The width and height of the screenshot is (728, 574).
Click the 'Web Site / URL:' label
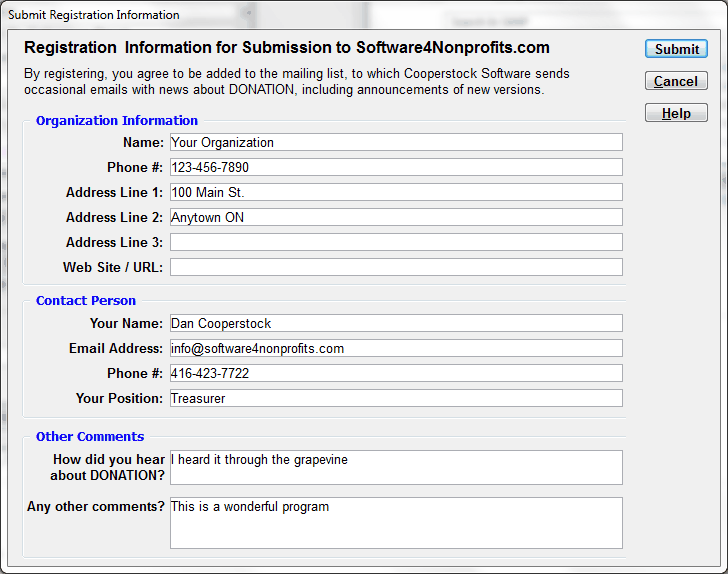click(113, 267)
